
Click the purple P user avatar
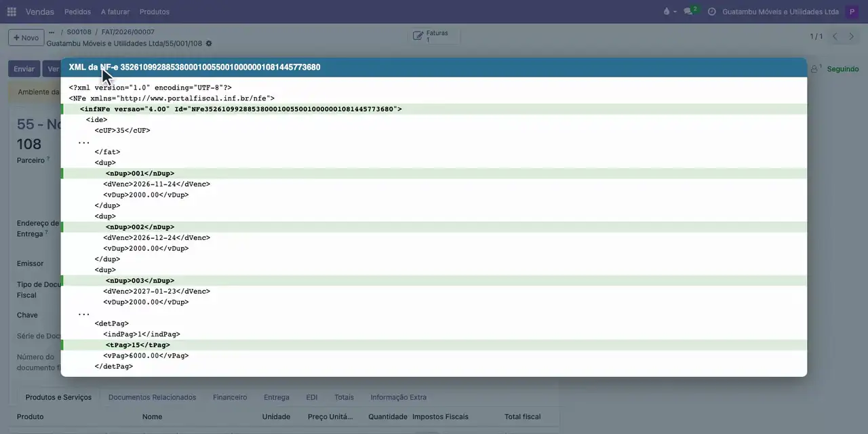(x=852, y=12)
